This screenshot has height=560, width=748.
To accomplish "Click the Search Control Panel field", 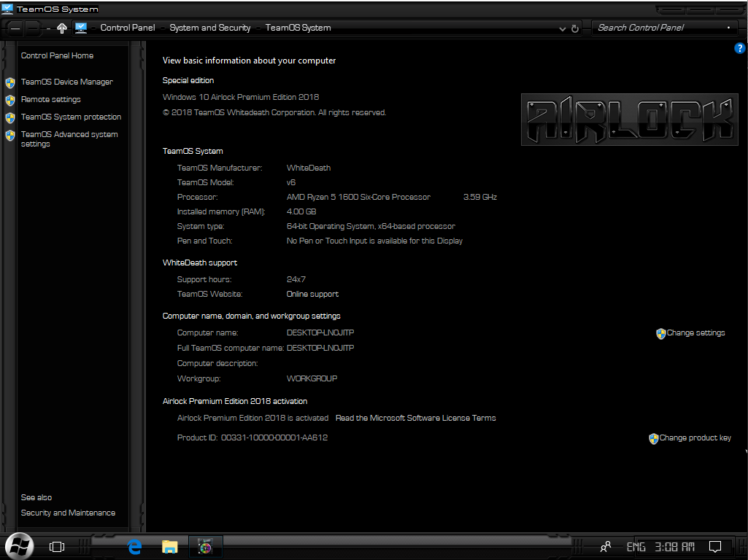I will [x=665, y=28].
